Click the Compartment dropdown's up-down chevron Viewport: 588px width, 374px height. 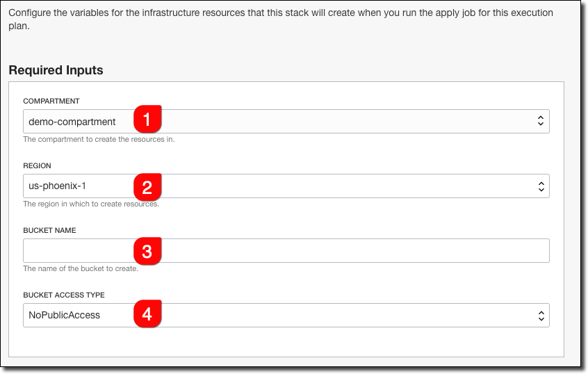click(x=540, y=121)
